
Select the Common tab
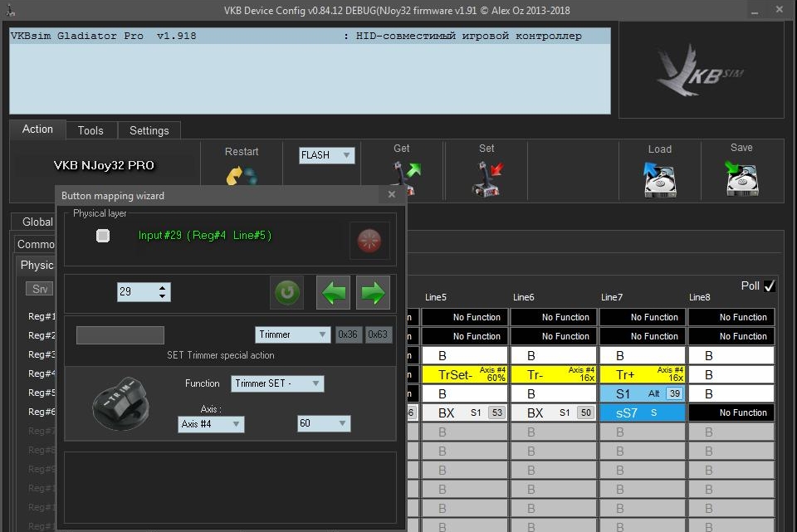coord(35,244)
